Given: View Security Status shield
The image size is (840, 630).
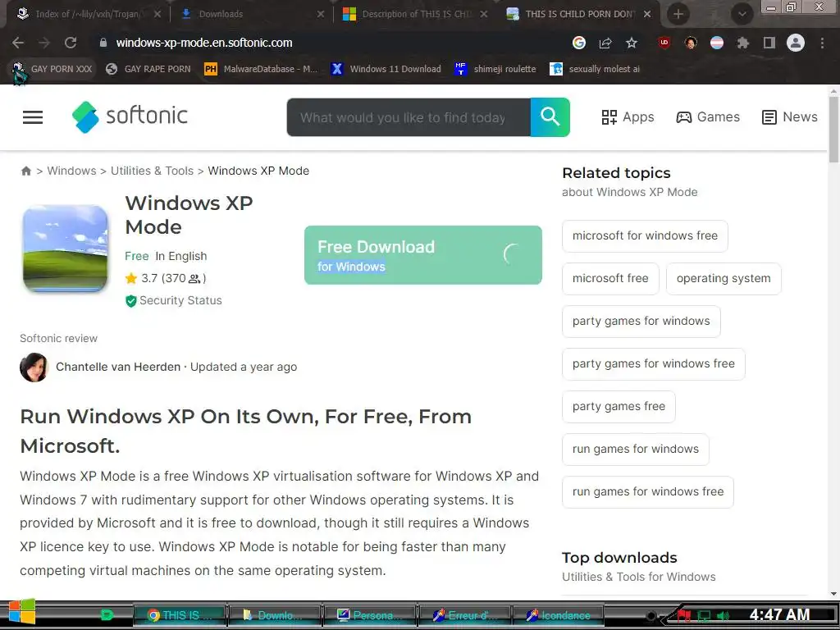Looking at the screenshot, I should (x=173, y=300).
